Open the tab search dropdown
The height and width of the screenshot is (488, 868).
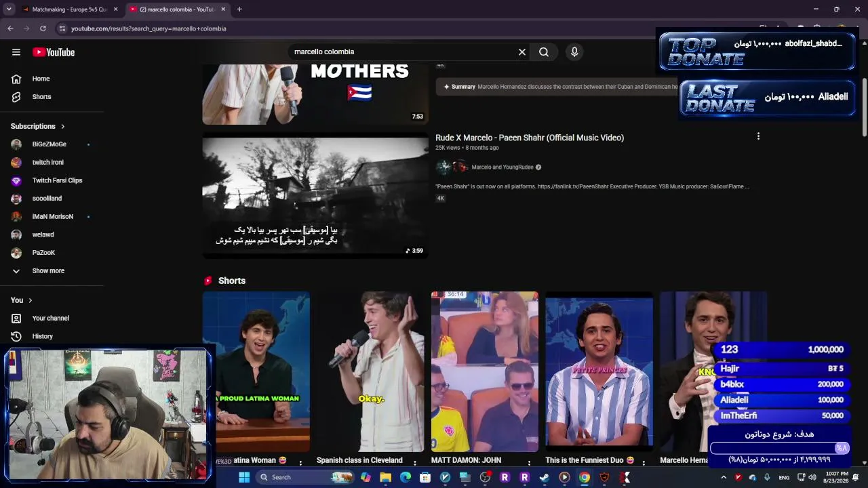(x=9, y=9)
